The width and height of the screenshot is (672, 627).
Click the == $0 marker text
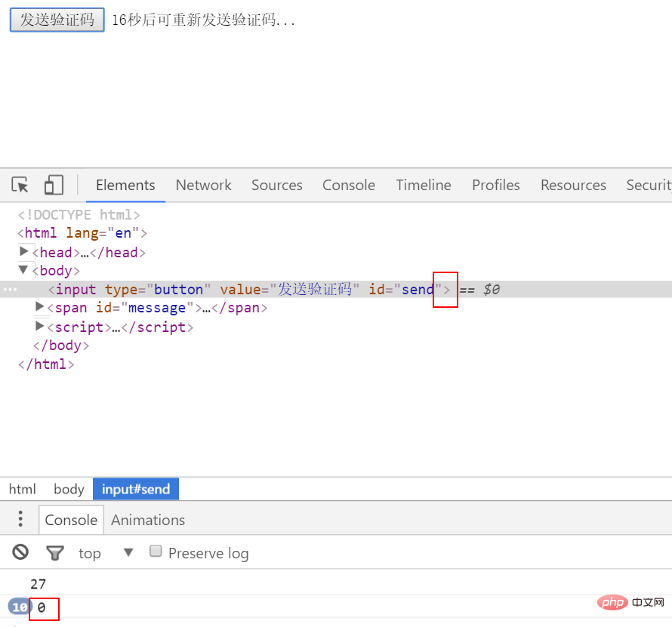pyautogui.click(x=479, y=290)
